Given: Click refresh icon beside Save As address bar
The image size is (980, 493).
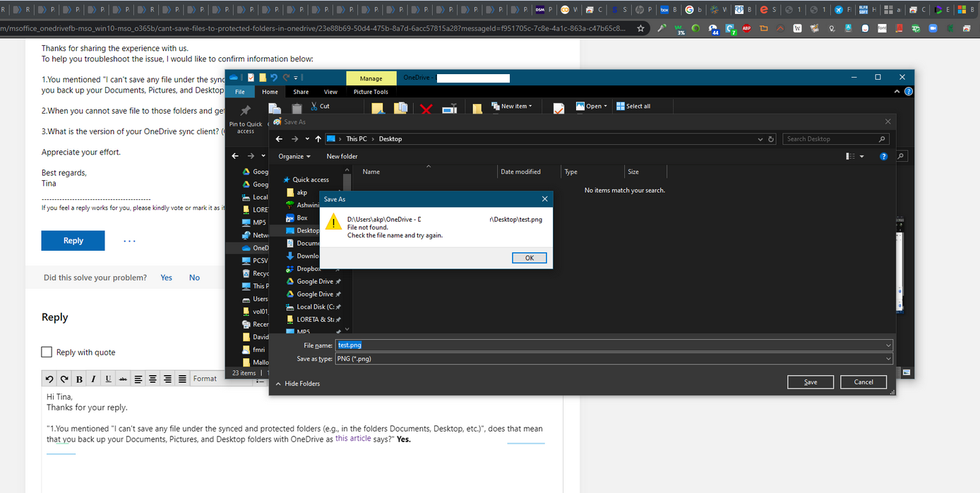Looking at the screenshot, I should (x=771, y=139).
